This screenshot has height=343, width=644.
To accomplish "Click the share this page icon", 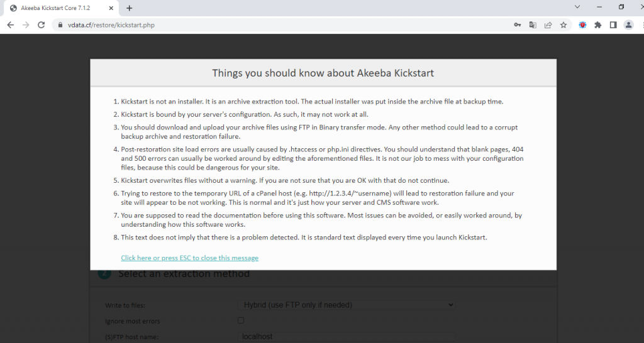I will pyautogui.click(x=548, y=25).
